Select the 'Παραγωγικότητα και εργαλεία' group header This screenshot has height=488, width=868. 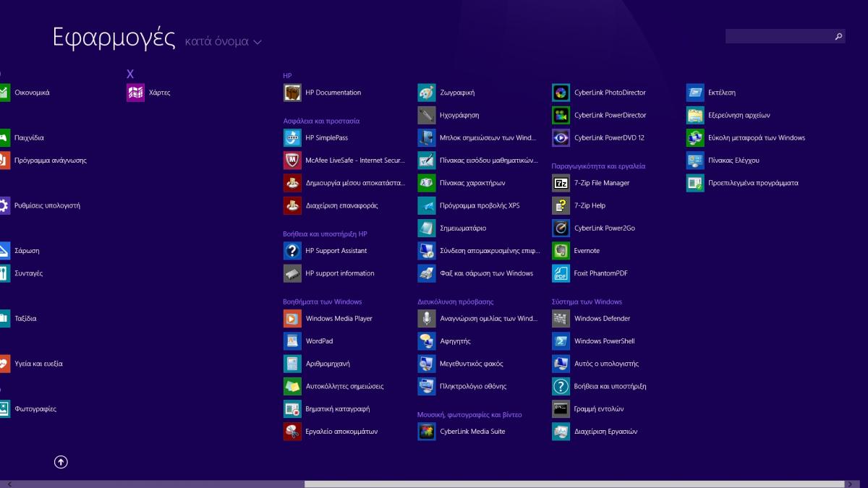[598, 166]
